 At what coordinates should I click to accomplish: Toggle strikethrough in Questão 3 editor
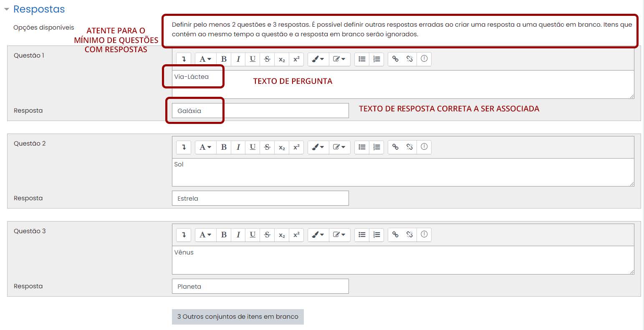pyautogui.click(x=267, y=234)
